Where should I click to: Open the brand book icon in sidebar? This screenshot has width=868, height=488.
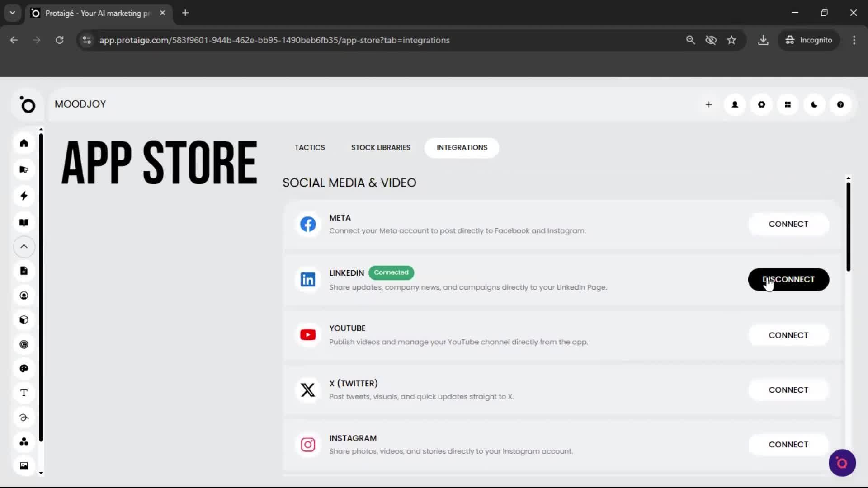tap(24, 222)
